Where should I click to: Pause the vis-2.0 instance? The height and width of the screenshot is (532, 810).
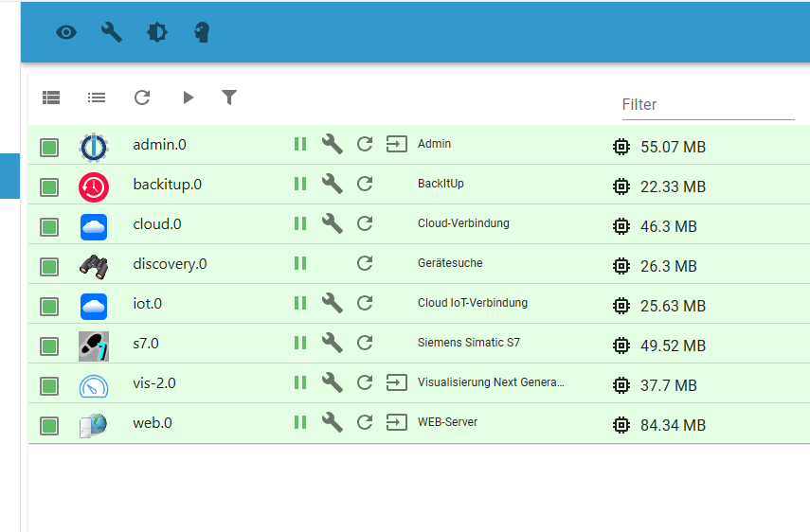(x=300, y=382)
